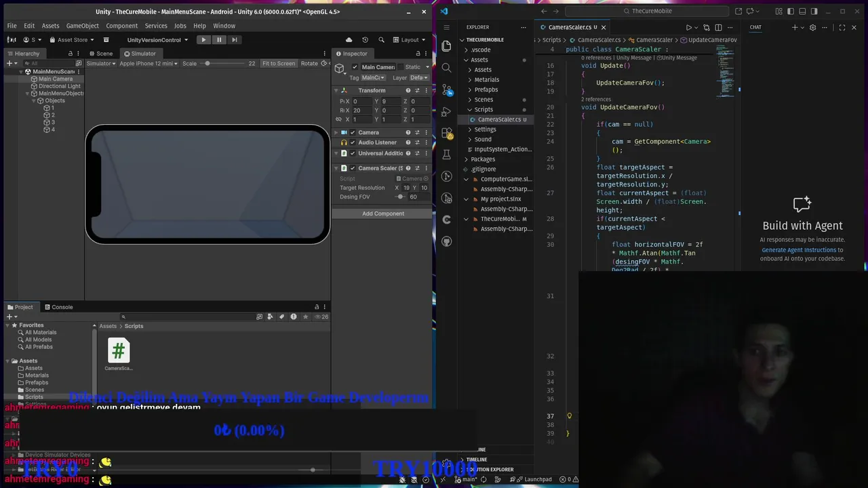Viewport: 868px width, 488px height.
Task: Open the Jobs menu
Action: pos(180,26)
